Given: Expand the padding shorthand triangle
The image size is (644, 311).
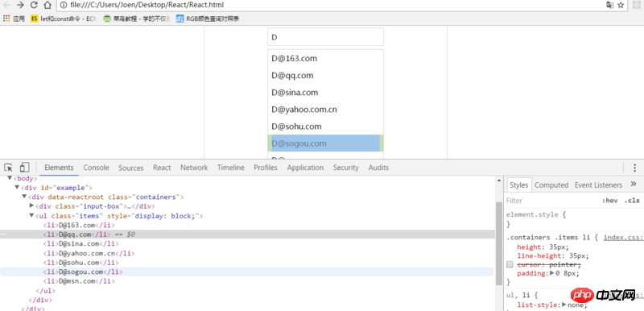Looking at the screenshot, I should pos(552,273).
